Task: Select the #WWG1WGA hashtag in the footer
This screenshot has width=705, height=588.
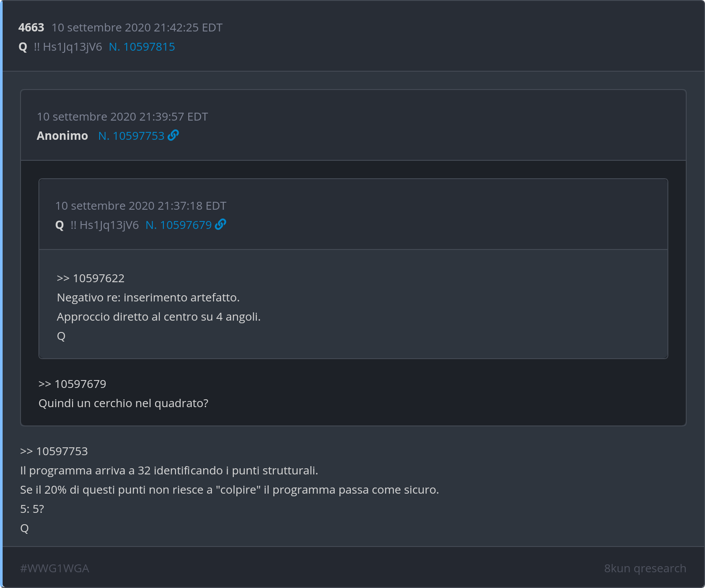Action: (x=55, y=568)
